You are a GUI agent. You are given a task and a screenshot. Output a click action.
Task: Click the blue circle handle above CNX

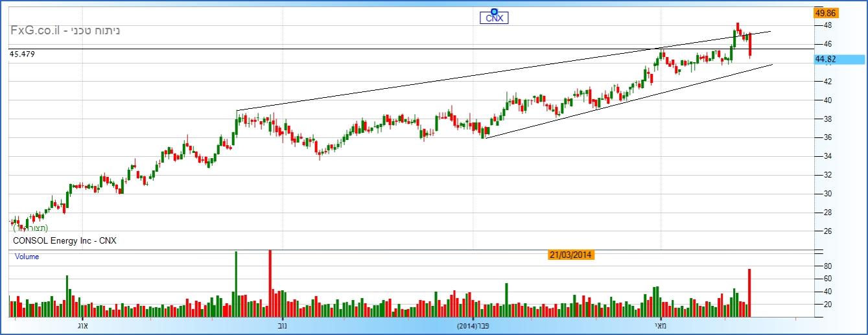[494, 11]
